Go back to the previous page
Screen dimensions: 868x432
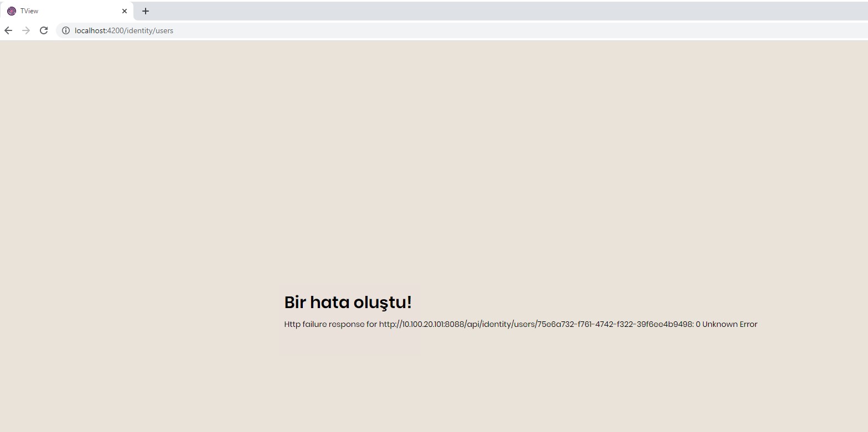click(8, 30)
